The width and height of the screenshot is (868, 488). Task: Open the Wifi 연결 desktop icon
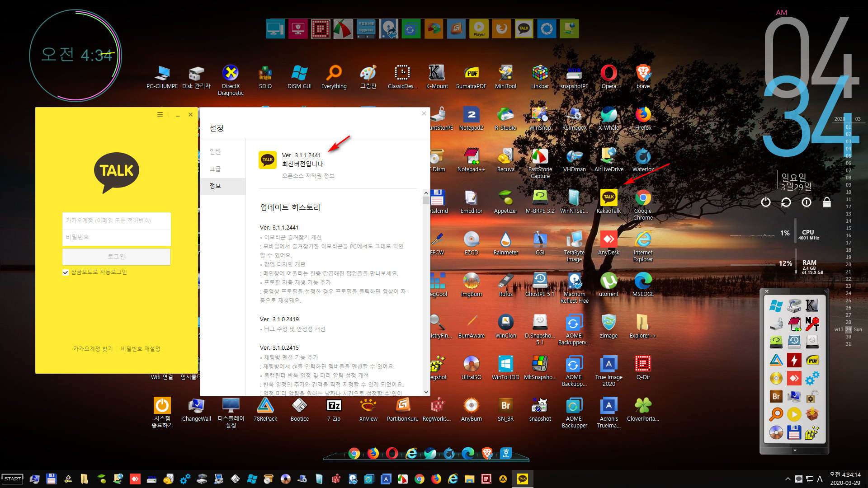pyautogui.click(x=162, y=377)
